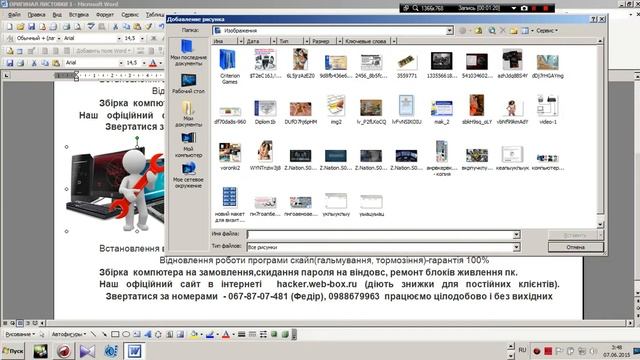
Task: Click the Open folder icon in Word toolbar
Action: click(x=20, y=27)
